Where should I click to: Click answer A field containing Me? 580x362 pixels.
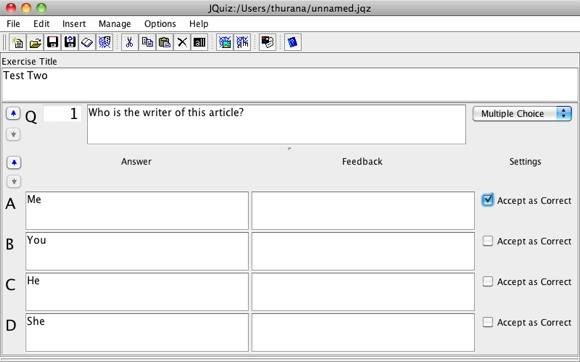(x=137, y=210)
